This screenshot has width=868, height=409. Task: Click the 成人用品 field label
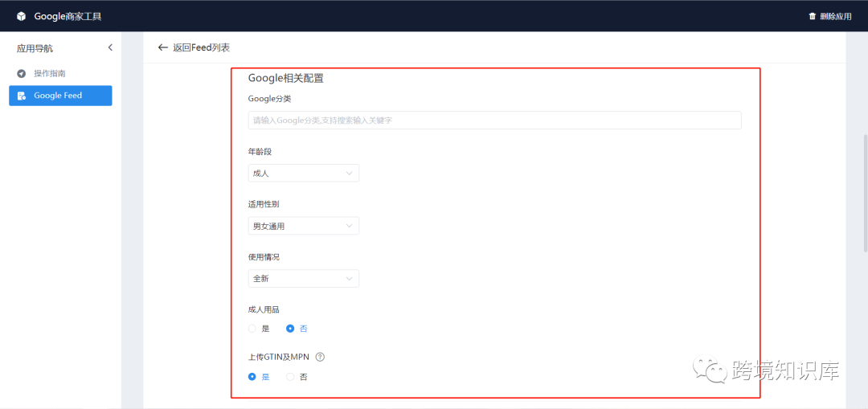pos(264,309)
